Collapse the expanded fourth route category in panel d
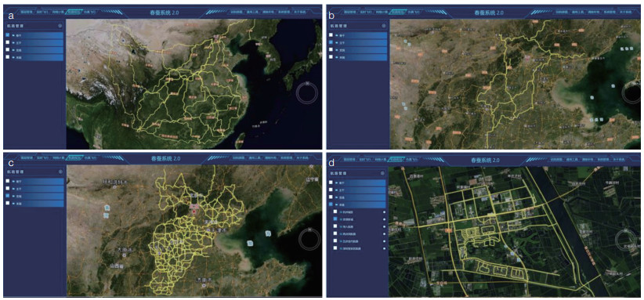This screenshot has width=644, height=300. (x=336, y=204)
